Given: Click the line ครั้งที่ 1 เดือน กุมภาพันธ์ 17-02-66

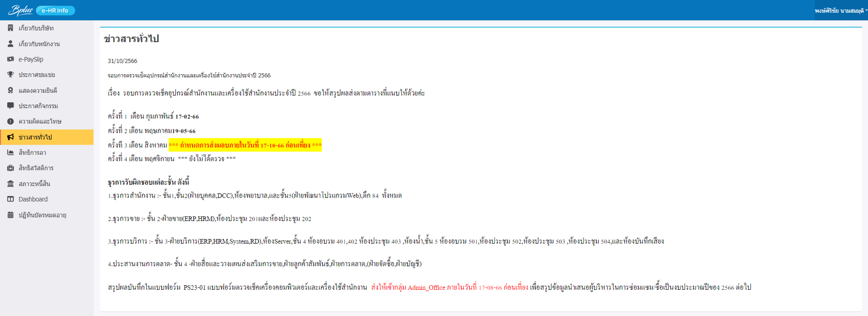Looking at the screenshot, I should [153, 116].
